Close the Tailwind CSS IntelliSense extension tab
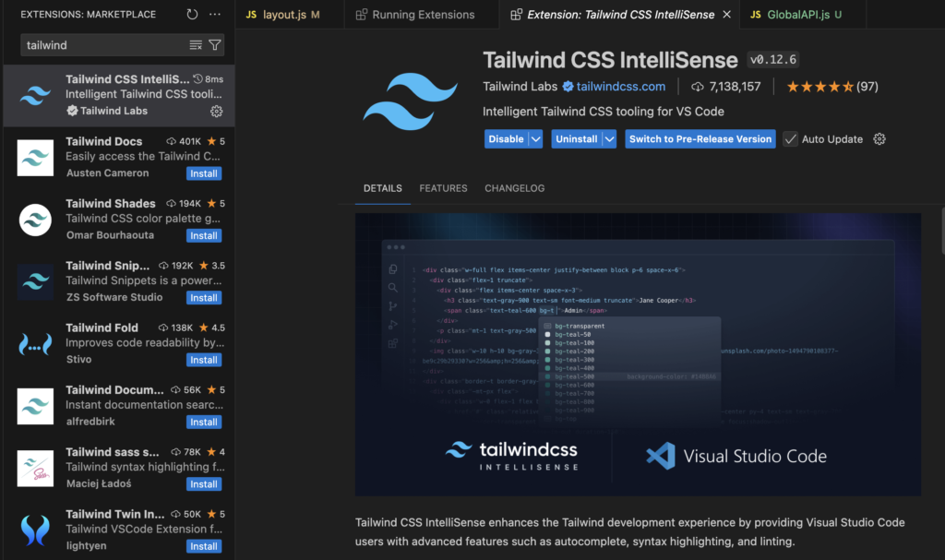 coord(726,15)
